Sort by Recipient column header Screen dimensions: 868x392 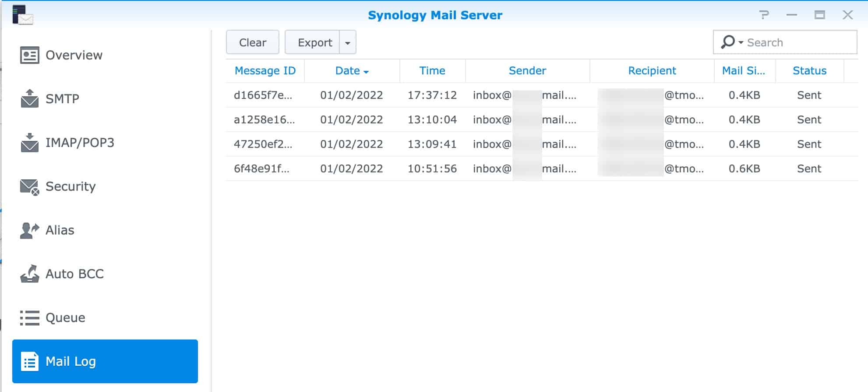coord(652,71)
